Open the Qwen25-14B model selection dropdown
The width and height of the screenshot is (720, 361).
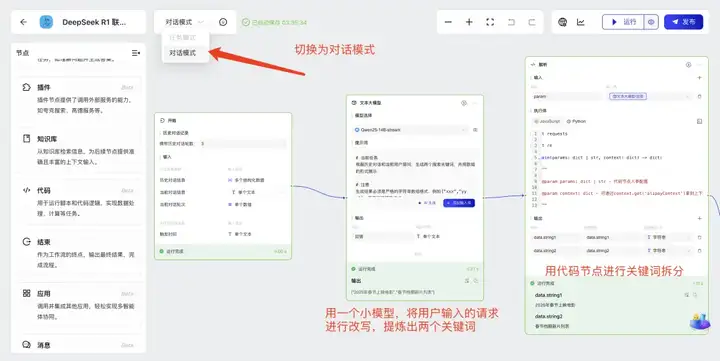(x=410, y=130)
